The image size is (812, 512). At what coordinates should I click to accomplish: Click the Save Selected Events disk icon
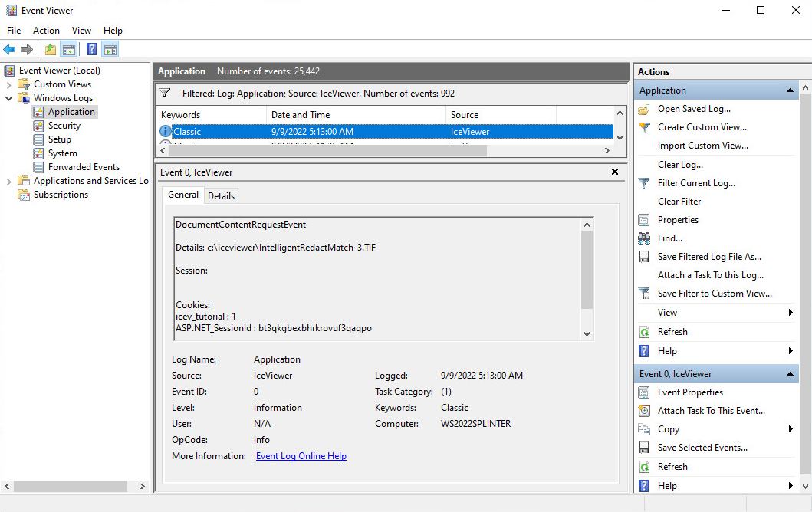[x=644, y=448]
